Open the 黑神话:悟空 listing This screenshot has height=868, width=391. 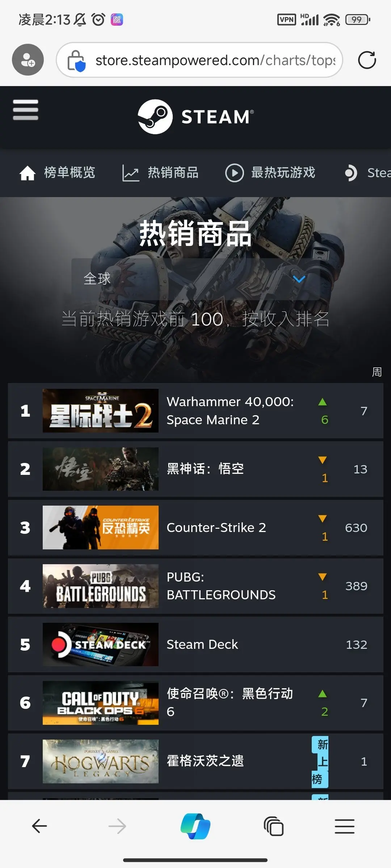click(195, 469)
